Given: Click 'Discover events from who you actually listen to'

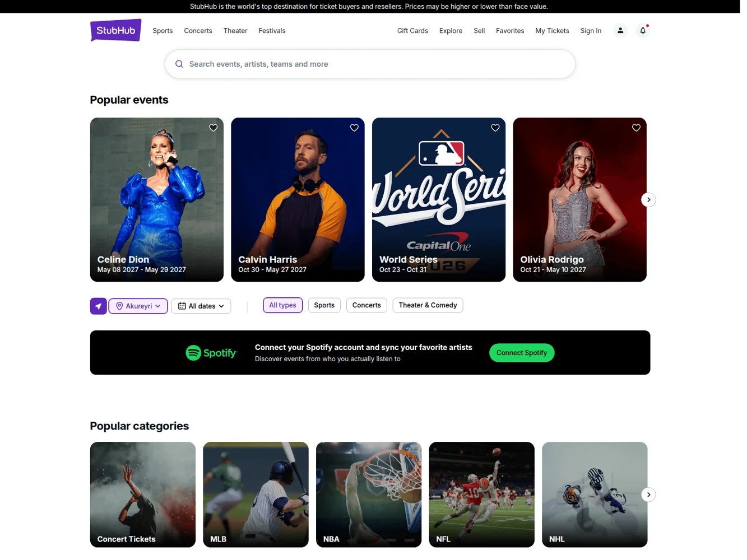Looking at the screenshot, I should [x=328, y=359].
